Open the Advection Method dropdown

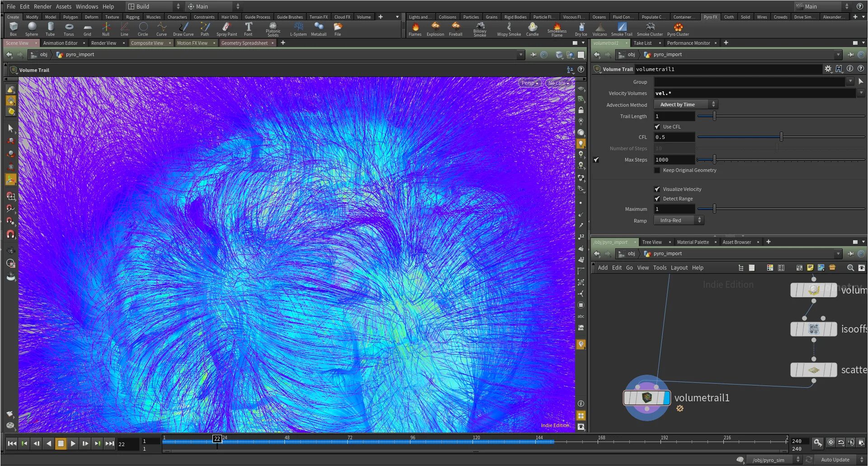click(x=686, y=105)
